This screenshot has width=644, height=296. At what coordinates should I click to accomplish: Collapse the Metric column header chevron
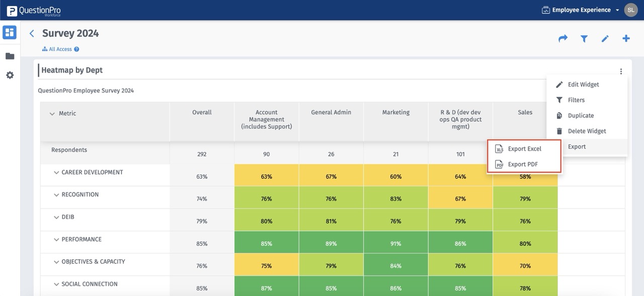coord(52,114)
